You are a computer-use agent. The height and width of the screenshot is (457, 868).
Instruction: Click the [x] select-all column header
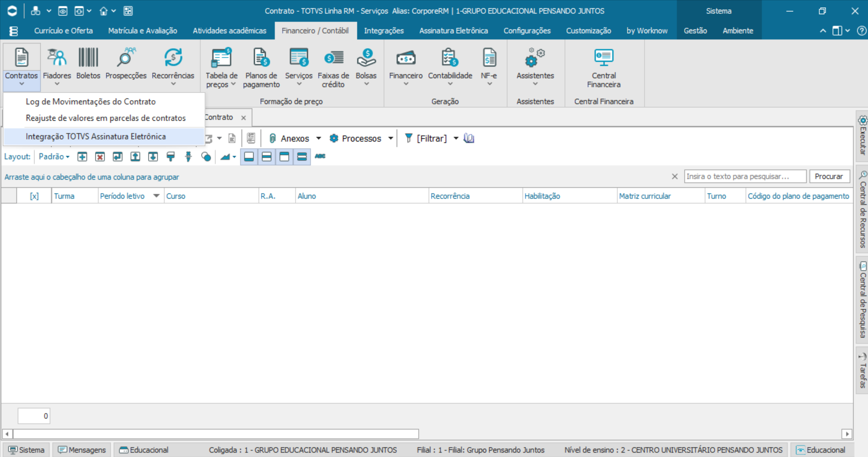[x=34, y=196]
